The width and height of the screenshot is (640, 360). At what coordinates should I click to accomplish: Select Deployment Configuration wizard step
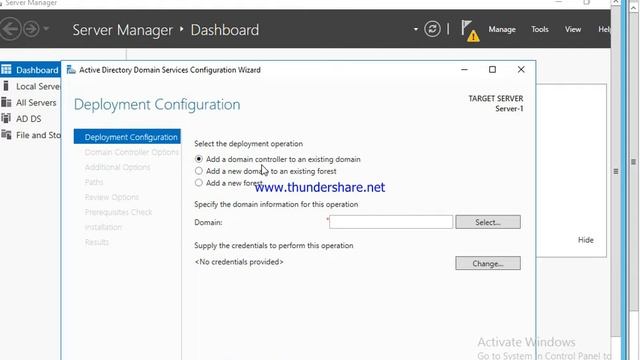coord(127,137)
